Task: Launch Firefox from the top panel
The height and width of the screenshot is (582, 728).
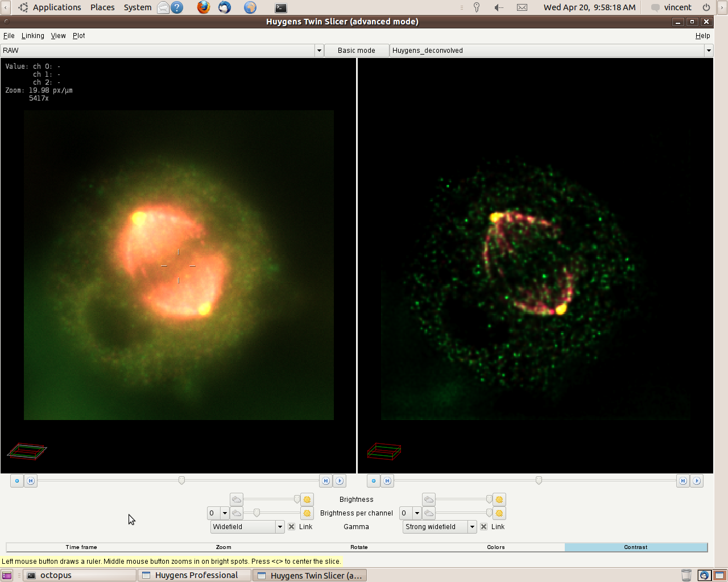Action: [203, 7]
